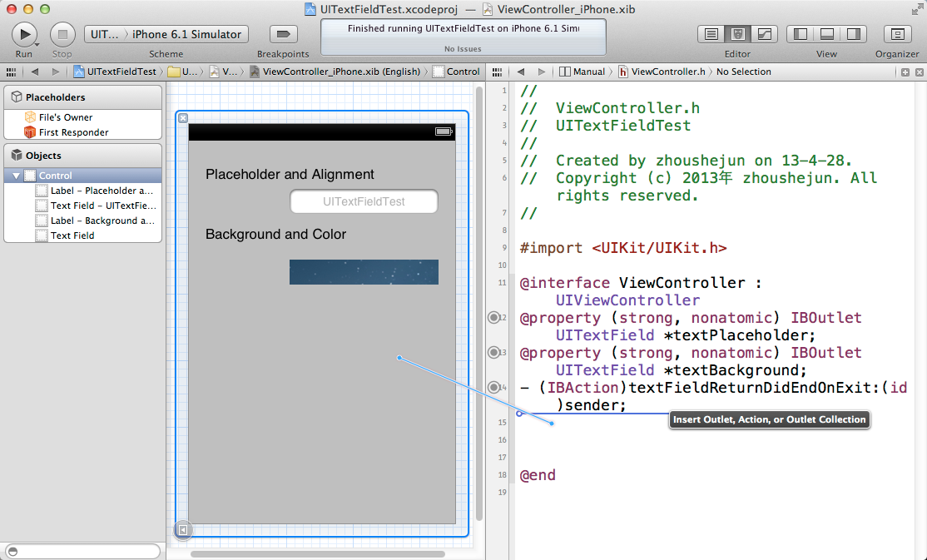Stop the running app
Viewport: 927px width, 560px height.
coord(62,34)
